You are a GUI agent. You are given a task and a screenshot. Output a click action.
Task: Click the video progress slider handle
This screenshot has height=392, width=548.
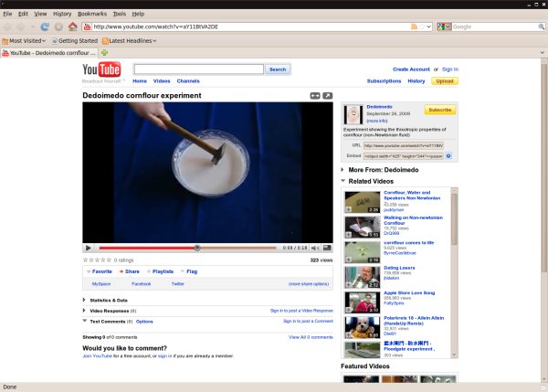197,248
